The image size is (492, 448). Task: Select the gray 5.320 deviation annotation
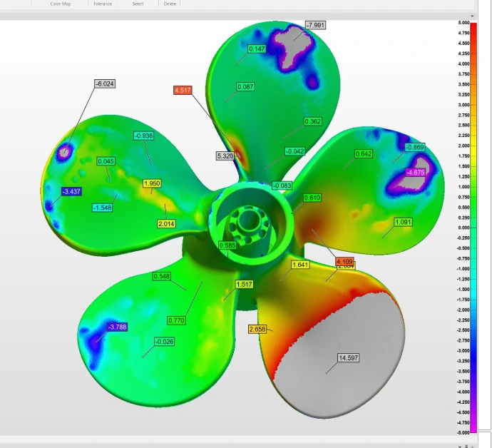[225, 156]
